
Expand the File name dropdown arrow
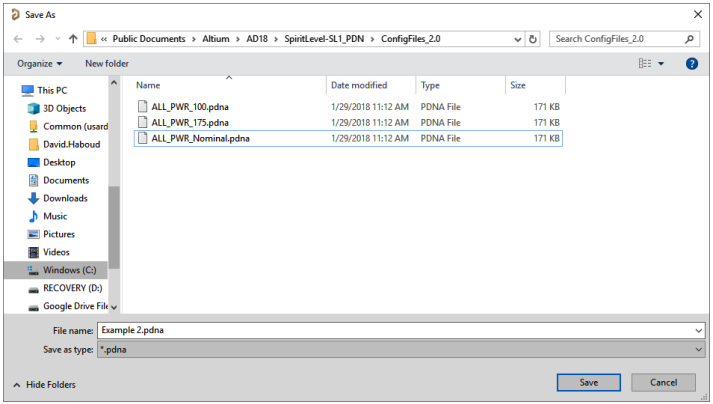(698, 331)
